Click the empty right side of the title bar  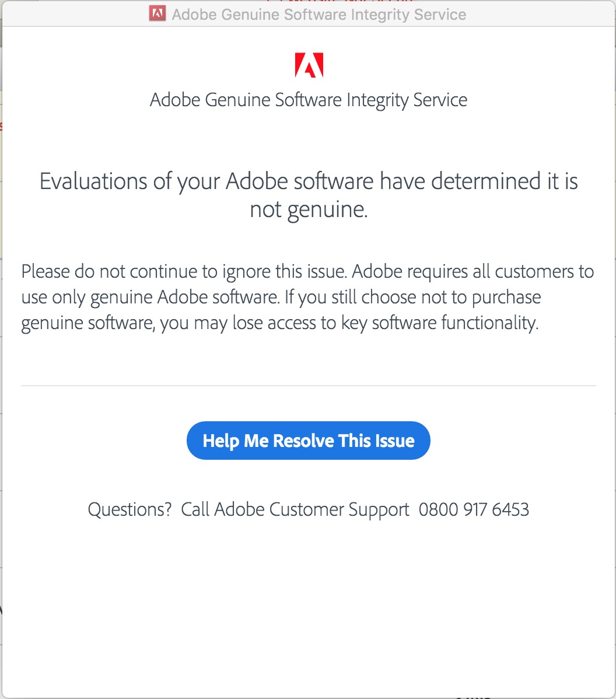[542, 14]
